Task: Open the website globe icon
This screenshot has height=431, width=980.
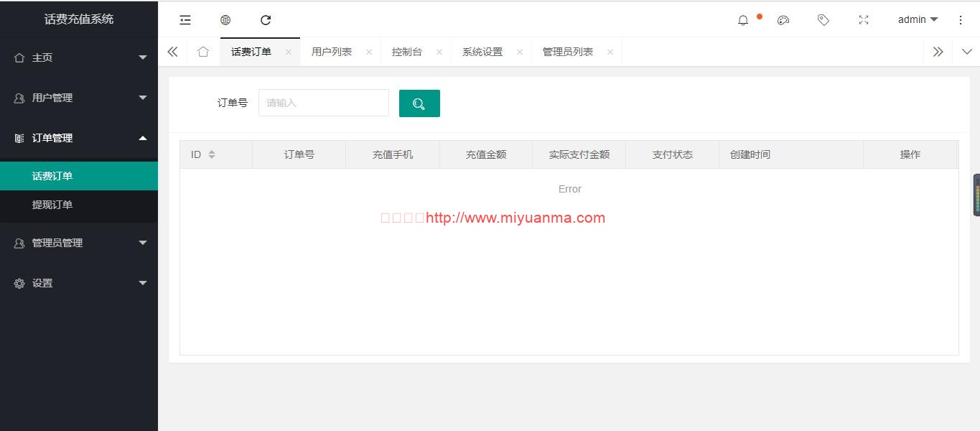Action: click(225, 20)
